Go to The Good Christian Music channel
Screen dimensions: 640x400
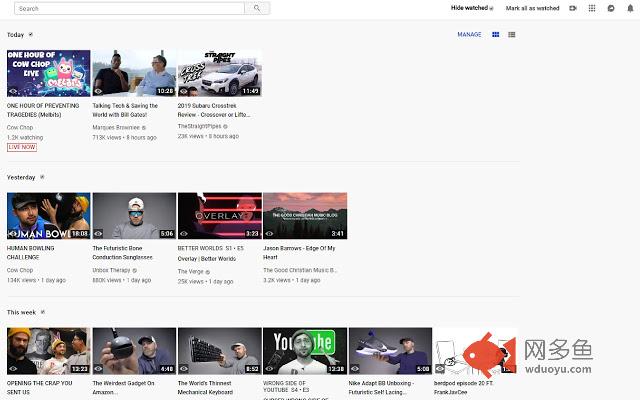(300, 270)
